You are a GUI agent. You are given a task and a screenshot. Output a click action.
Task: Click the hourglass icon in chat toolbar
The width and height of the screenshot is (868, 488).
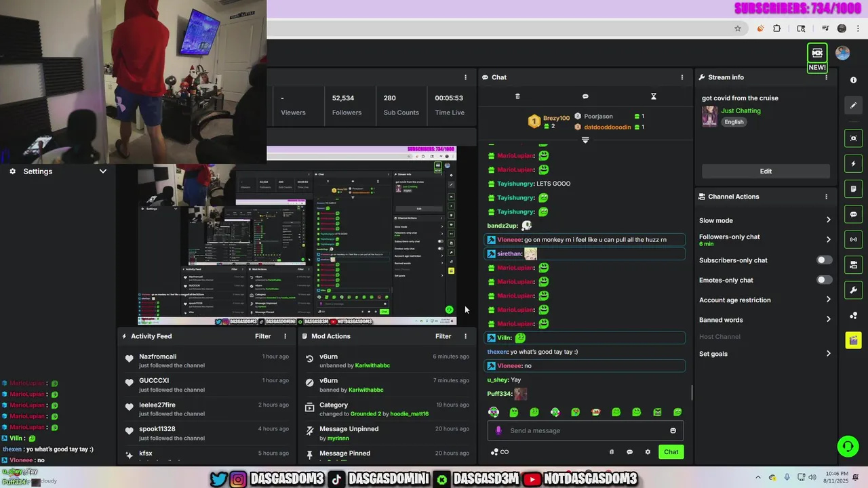click(654, 96)
